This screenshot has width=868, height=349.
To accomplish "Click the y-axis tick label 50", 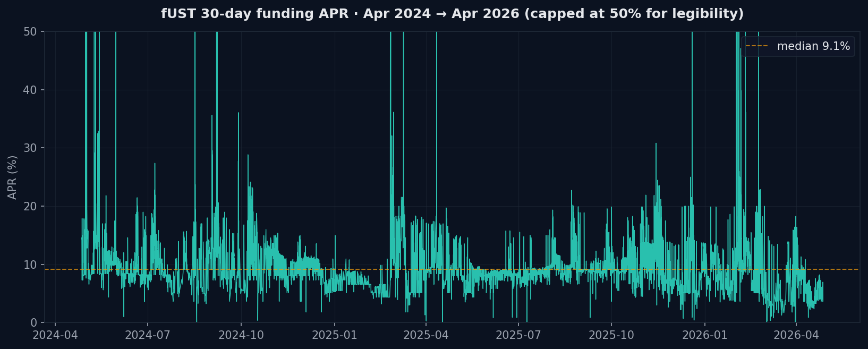I will tap(30, 32).
